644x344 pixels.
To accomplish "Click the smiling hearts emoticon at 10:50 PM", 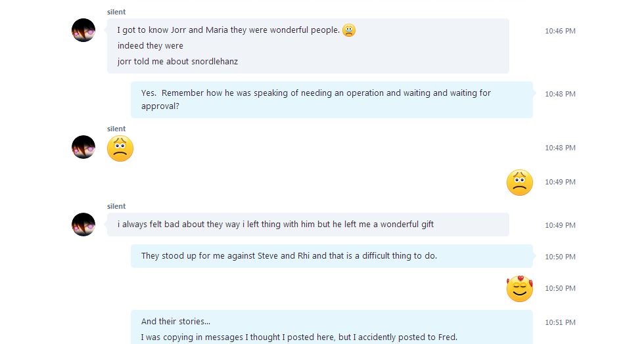I will pos(519,289).
